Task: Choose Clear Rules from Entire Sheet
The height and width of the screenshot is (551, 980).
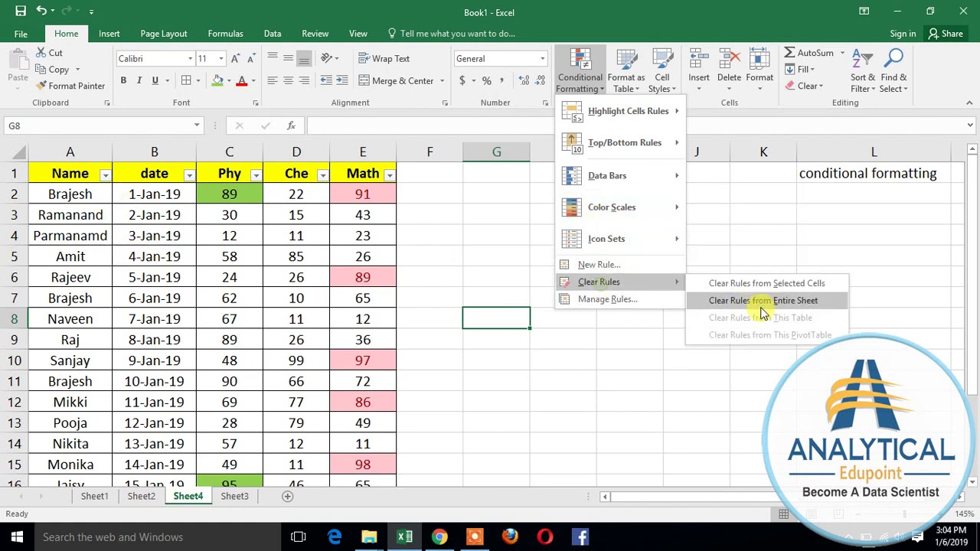Action: click(x=766, y=300)
